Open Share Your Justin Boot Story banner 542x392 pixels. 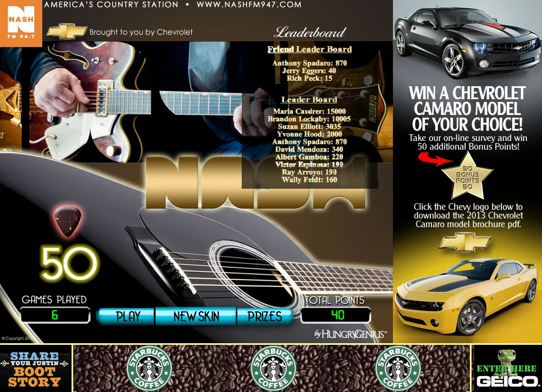[x=36, y=369]
